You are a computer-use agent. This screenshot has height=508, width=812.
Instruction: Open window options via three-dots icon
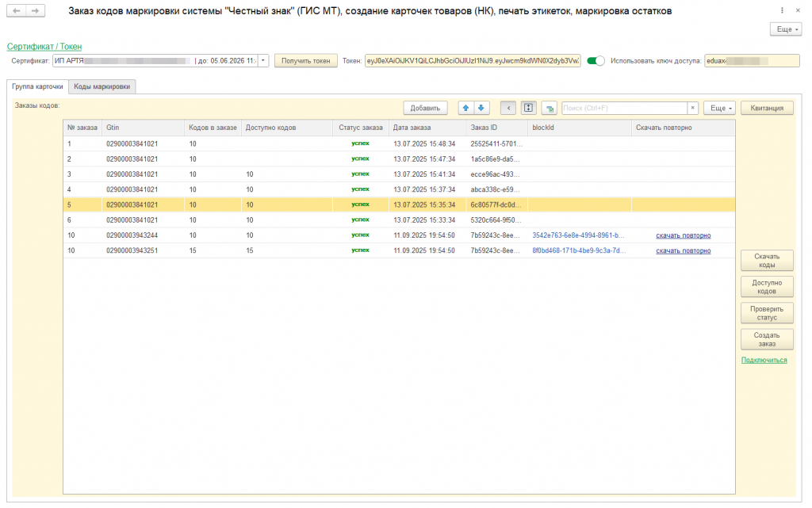[x=783, y=11]
